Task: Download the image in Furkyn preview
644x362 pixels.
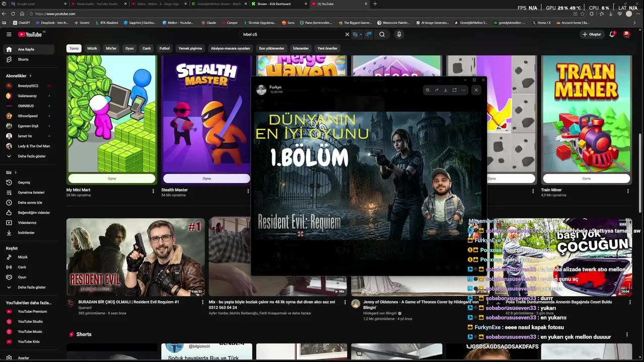Action: (x=445, y=90)
